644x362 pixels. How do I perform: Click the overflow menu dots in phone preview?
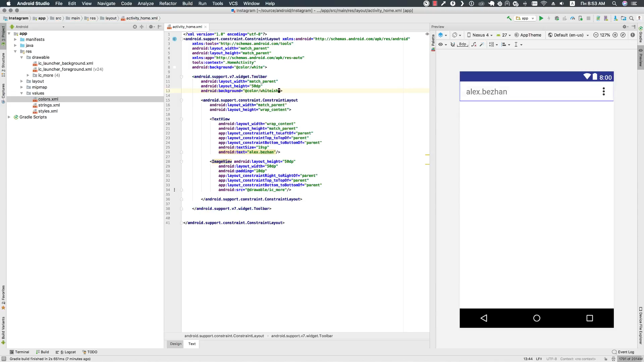[604, 92]
